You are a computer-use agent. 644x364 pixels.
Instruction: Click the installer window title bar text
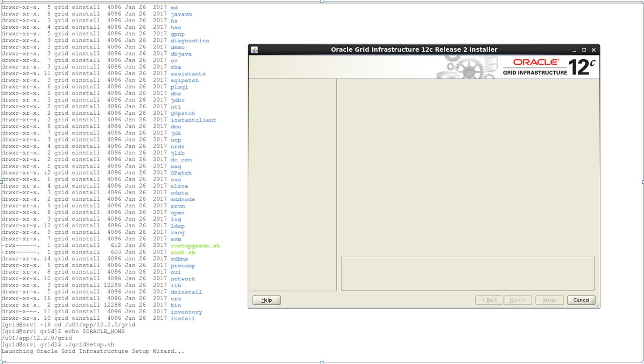(414, 50)
